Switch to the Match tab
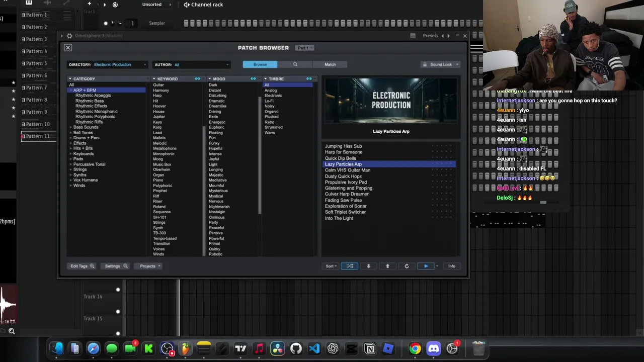644x362 pixels. click(330, 64)
